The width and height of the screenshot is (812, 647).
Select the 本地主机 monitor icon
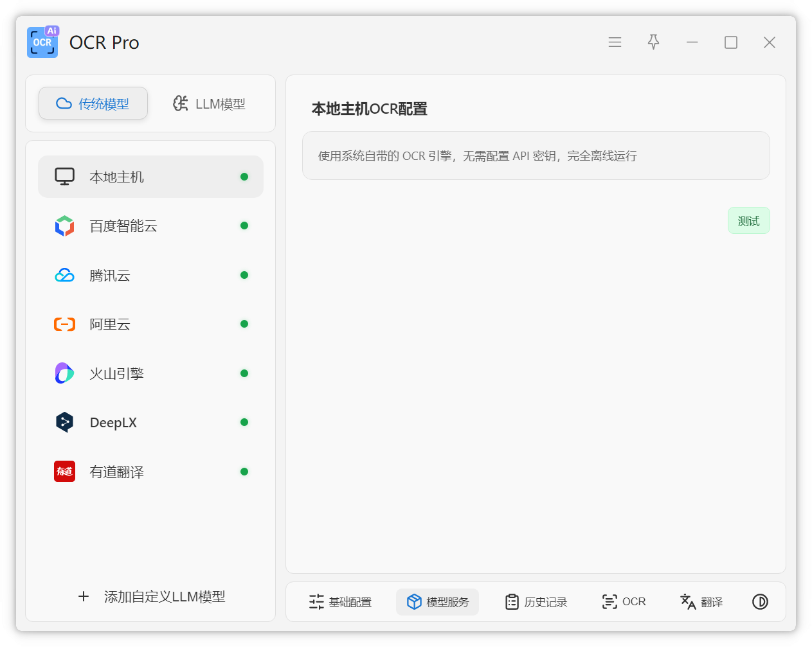(64, 177)
